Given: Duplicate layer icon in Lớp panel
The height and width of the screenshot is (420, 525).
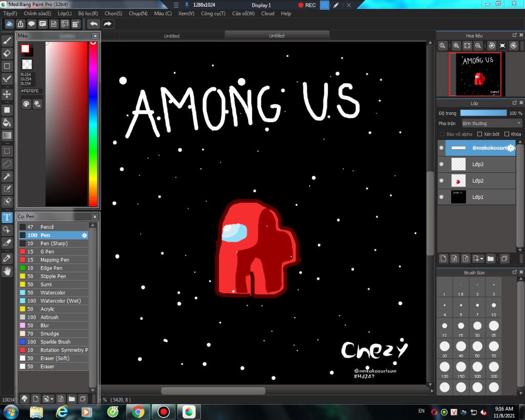Looking at the screenshot, I should [x=504, y=258].
